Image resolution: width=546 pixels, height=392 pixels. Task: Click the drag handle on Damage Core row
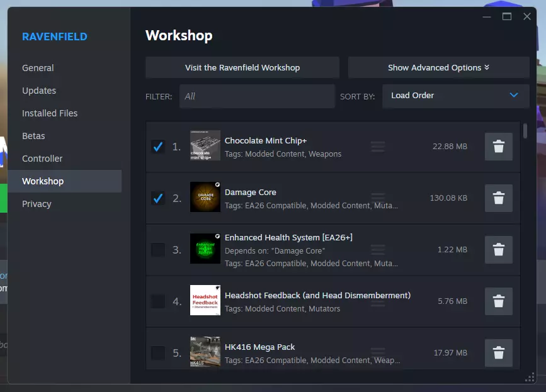(378, 198)
